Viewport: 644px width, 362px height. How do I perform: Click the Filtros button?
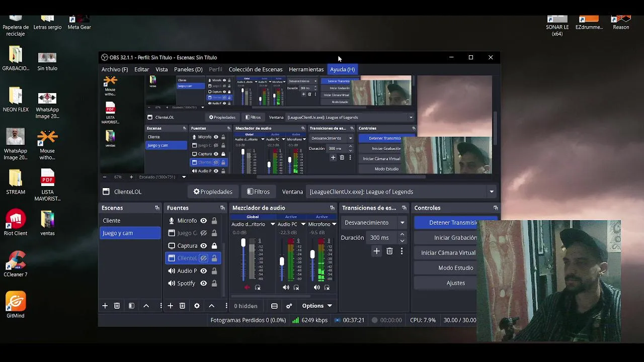[259, 192]
